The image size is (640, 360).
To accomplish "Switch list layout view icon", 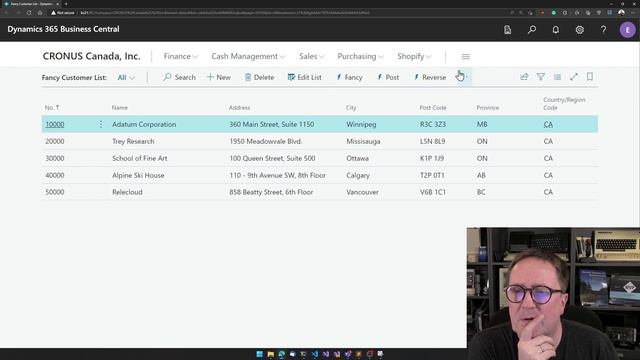I will point(557,77).
